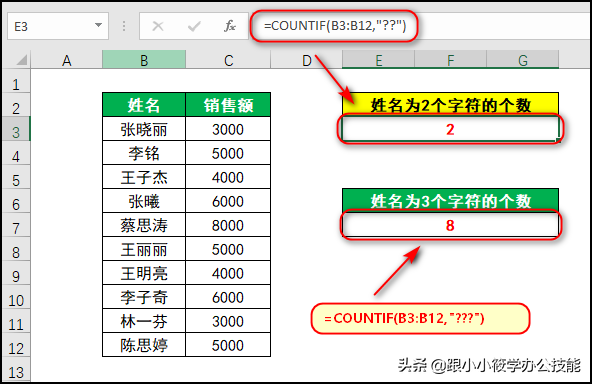
Task: Select result cell showing 2
Action: click(x=450, y=129)
